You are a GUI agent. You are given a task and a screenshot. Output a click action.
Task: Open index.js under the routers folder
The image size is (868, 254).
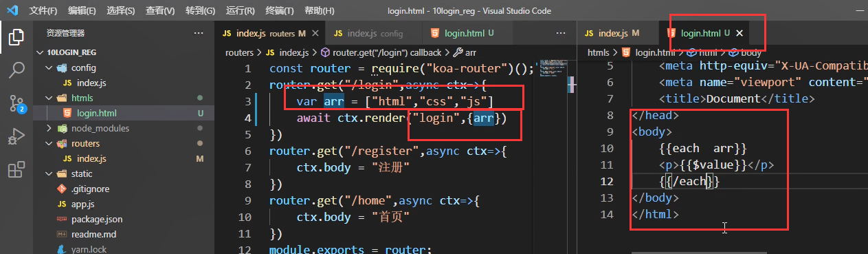click(91, 158)
